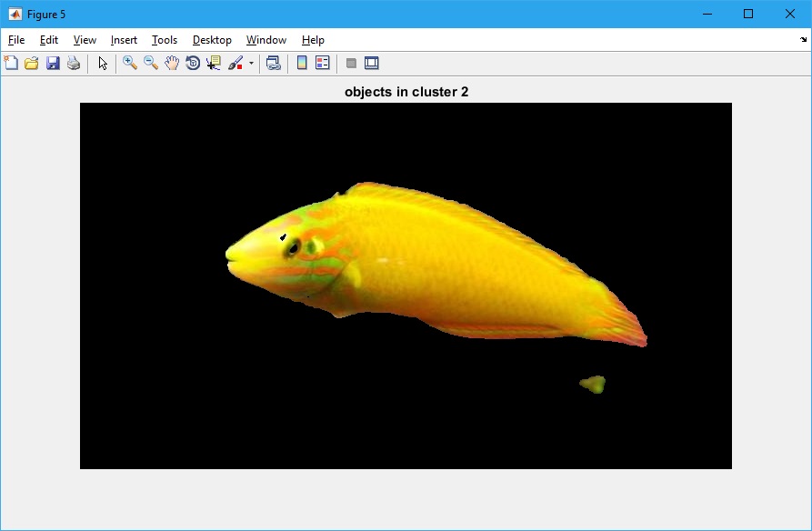Click the Hide Plot Tools button

click(351, 63)
